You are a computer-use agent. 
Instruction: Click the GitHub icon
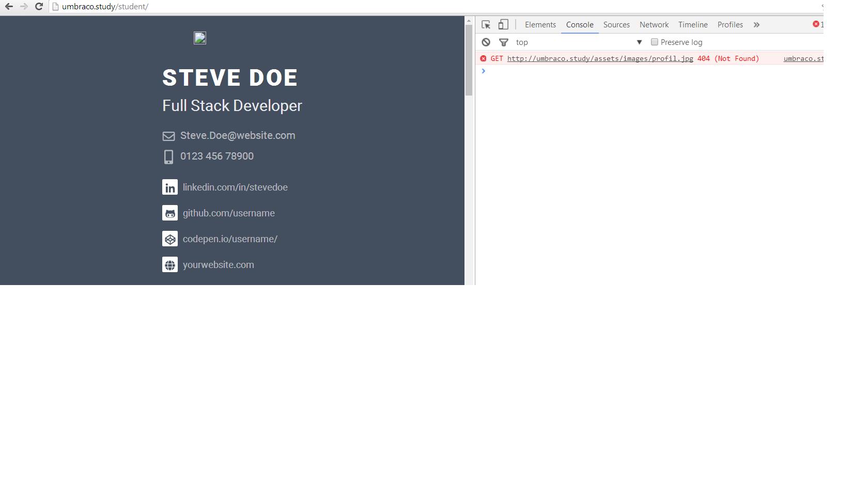(170, 213)
